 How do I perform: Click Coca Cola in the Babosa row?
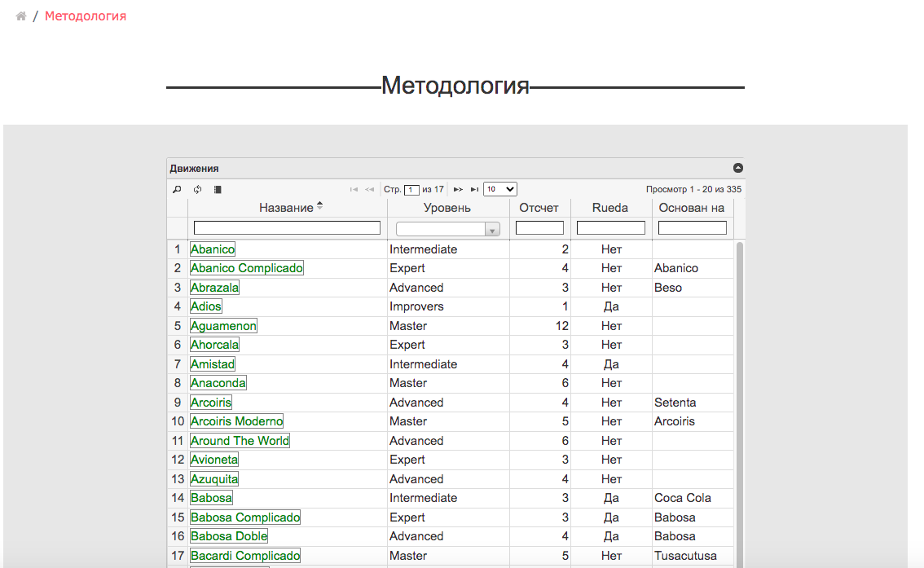click(682, 498)
